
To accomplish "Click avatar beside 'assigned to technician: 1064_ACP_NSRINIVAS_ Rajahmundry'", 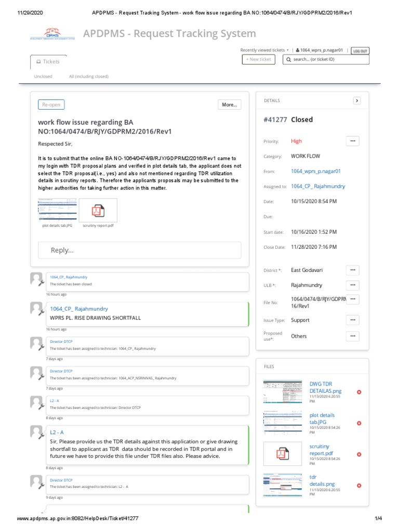I will click(37, 373).
